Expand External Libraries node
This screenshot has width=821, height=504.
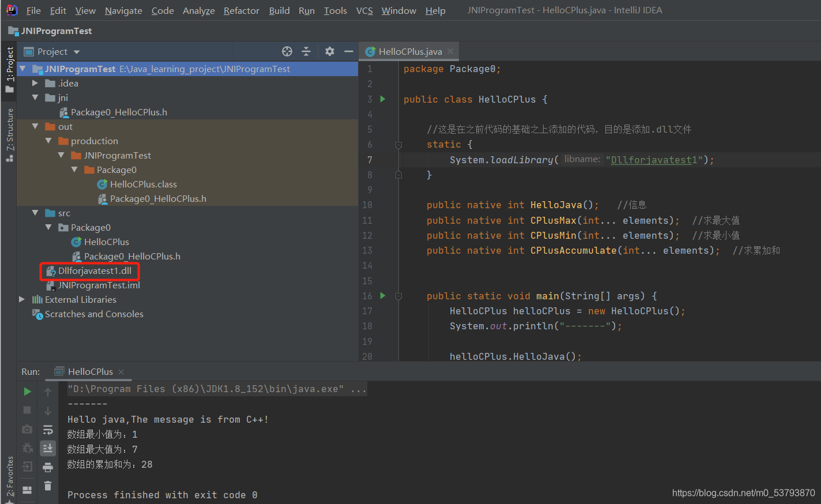[22, 299]
